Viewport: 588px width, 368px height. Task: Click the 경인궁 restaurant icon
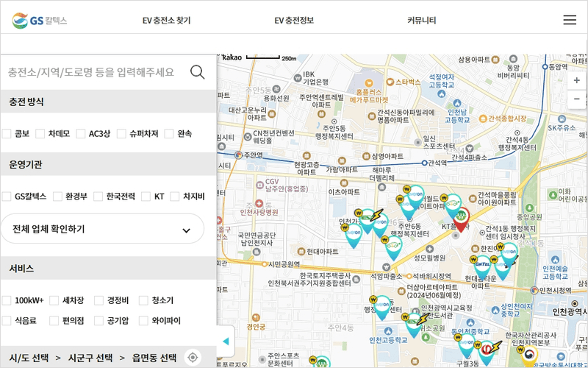pyautogui.click(x=256, y=318)
